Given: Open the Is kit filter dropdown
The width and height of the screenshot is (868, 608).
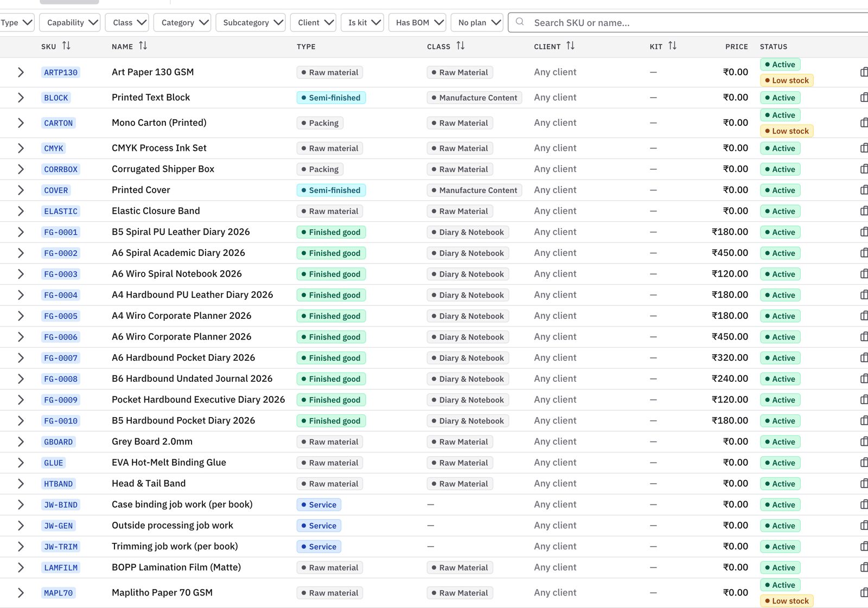Looking at the screenshot, I should (x=362, y=22).
